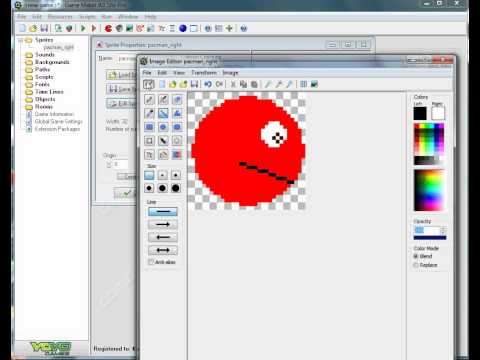Create a sprite using Pacman icon
The image size is (480, 360).
click(x=108, y=28)
